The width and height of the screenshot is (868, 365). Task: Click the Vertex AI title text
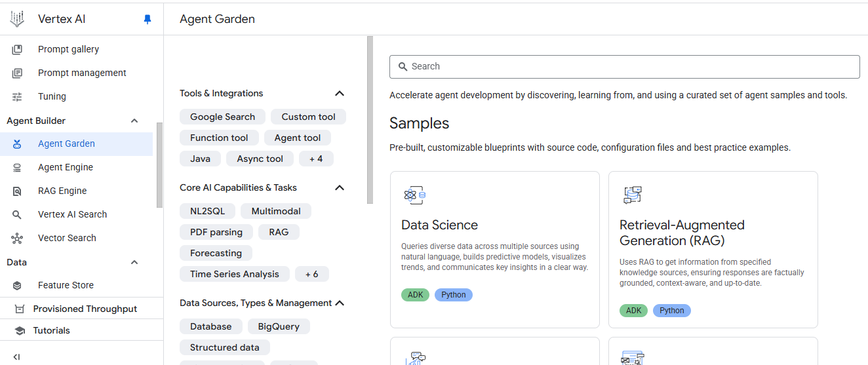click(x=62, y=19)
